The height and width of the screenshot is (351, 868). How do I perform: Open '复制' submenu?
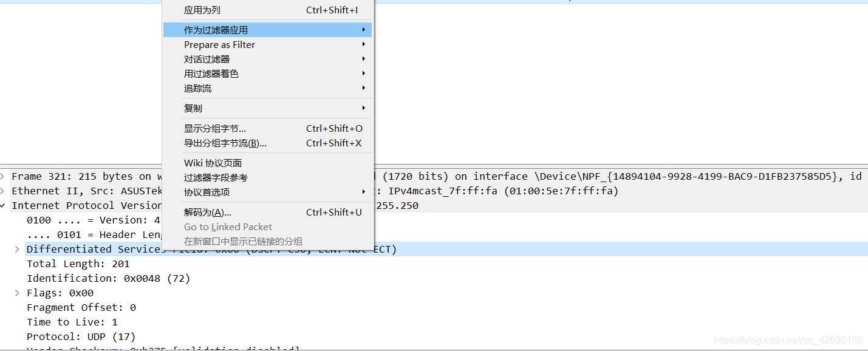(x=267, y=108)
